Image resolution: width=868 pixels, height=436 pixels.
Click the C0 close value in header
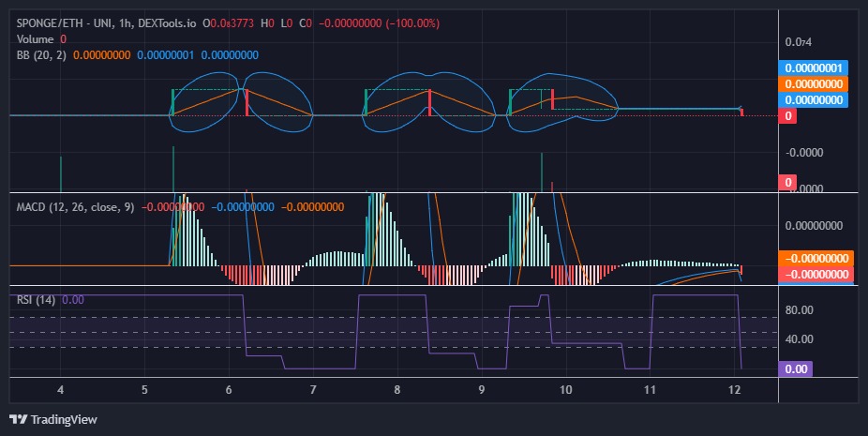tap(306, 23)
